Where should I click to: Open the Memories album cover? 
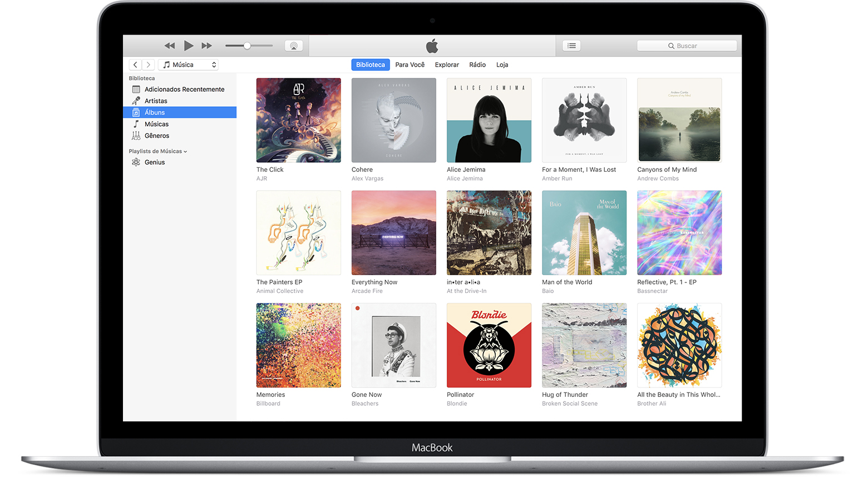click(299, 345)
